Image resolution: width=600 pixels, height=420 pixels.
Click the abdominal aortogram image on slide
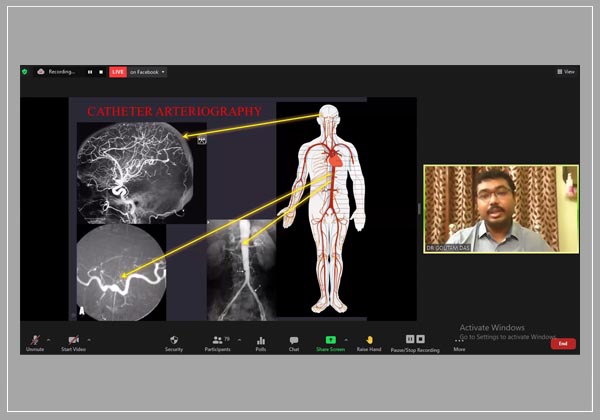tap(241, 270)
